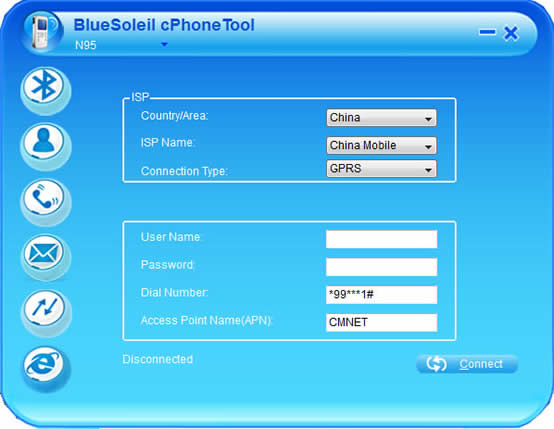Click the phone device icon in title bar
Viewport: 554px width, 429px height.
coord(42,31)
